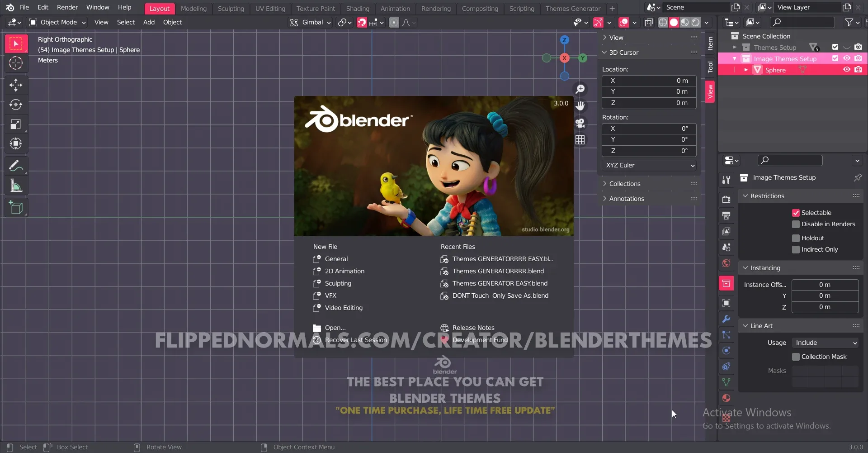Toggle Image Themes Setup eye visibility
Image resolution: width=868 pixels, height=453 pixels.
click(x=847, y=58)
